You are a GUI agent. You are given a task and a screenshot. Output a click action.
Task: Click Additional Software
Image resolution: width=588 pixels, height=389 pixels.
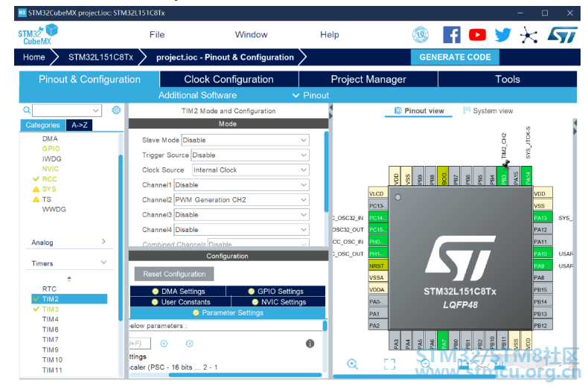coord(197,95)
